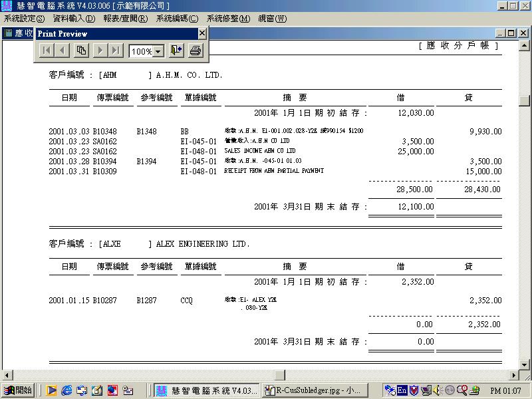Click voucher number B10348

[x=104, y=131]
